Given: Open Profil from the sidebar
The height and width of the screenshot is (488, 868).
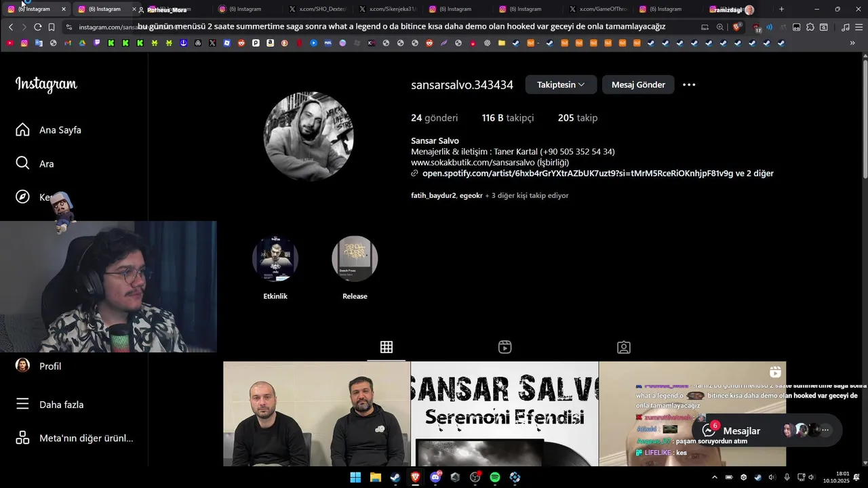Looking at the screenshot, I should tap(38, 366).
